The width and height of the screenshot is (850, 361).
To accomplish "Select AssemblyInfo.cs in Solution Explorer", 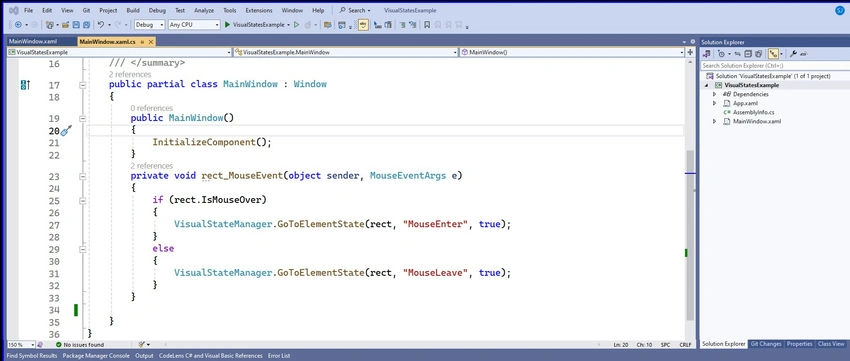I will click(x=754, y=112).
